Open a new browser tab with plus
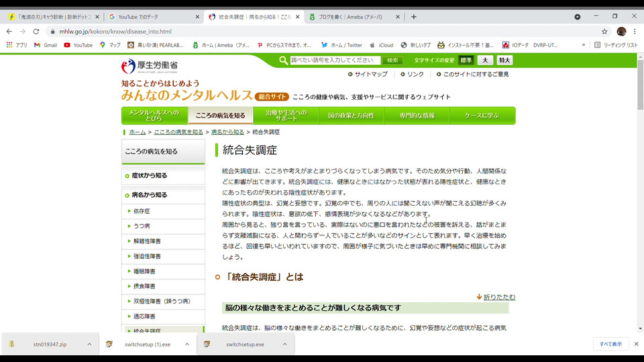 (x=414, y=17)
